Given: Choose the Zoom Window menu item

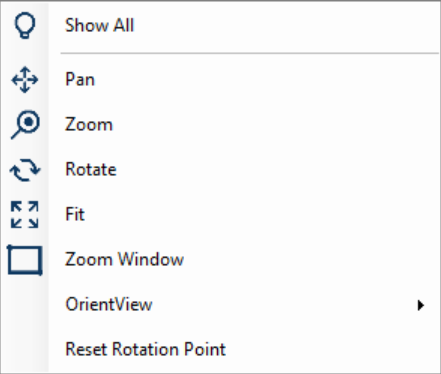Looking at the screenshot, I should (220, 259).
